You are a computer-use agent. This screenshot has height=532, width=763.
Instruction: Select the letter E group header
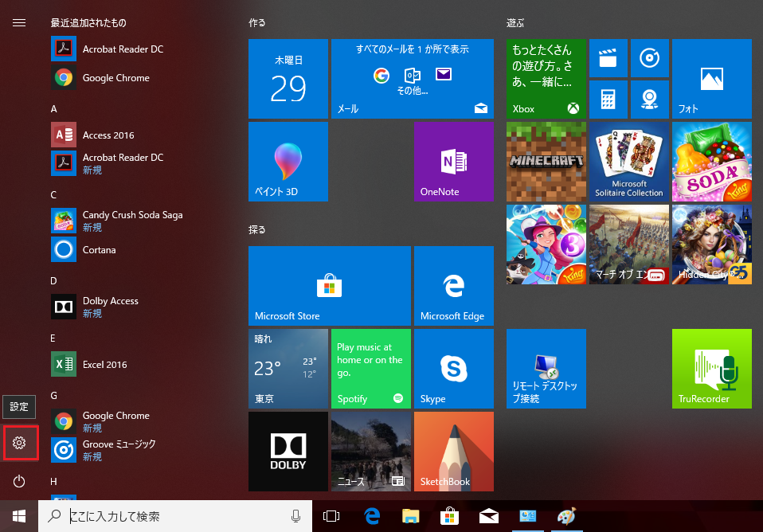[x=53, y=338]
